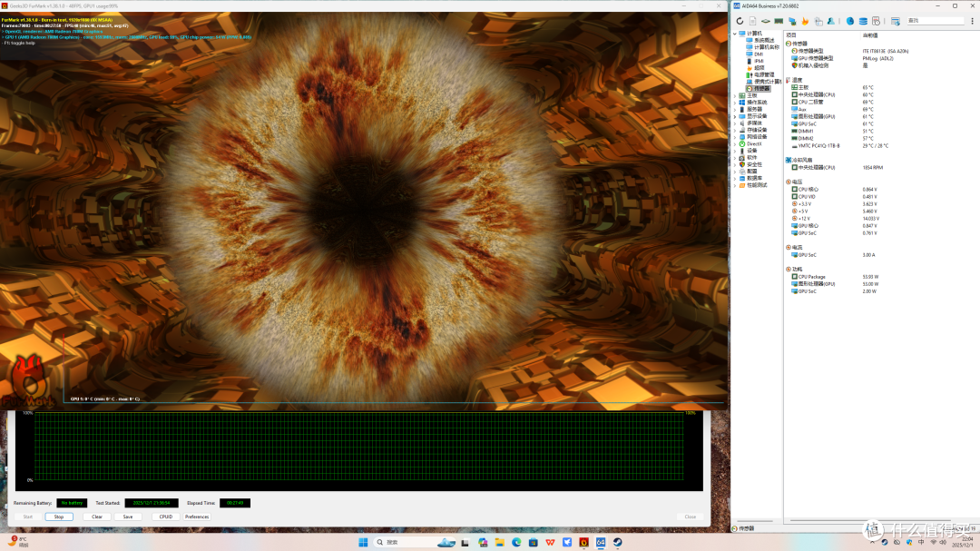Switch to AIDA64 via its taskbar icon

[601, 542]
